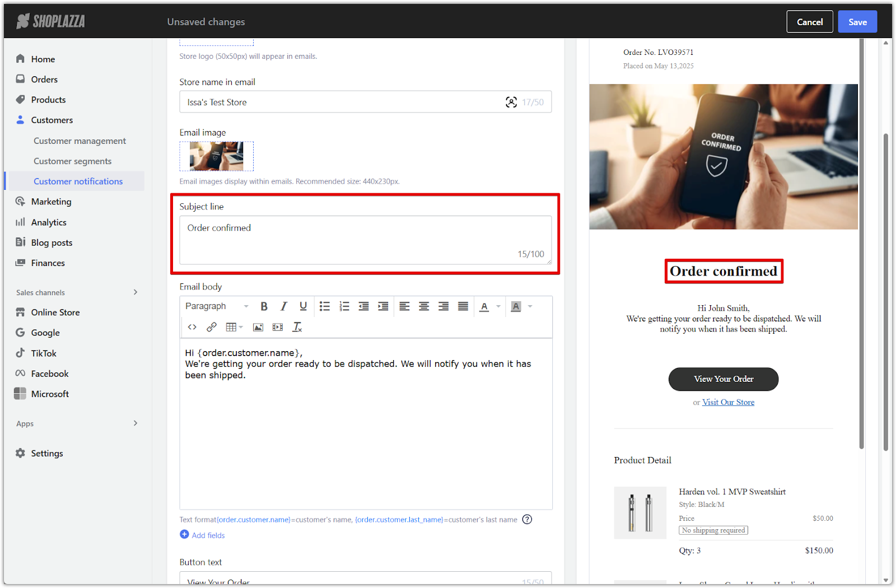896x588 pixels.
Task: Expand the Apps section
Action: click(x=135, y=423)
